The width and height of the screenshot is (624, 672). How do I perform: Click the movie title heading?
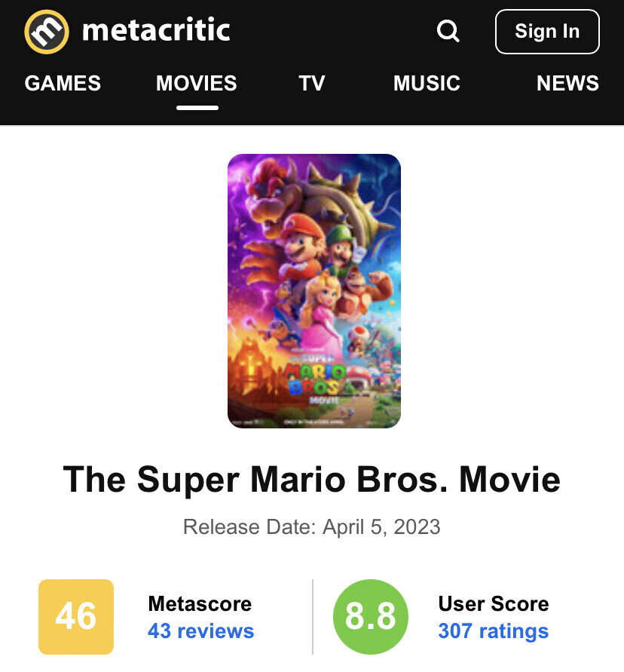tap(312, 480)
